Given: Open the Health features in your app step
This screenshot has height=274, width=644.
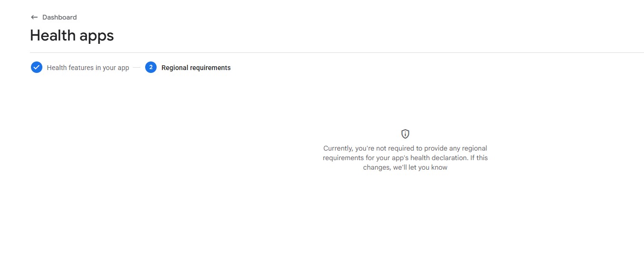Looking at the screenshot, I should pos(88,68).
